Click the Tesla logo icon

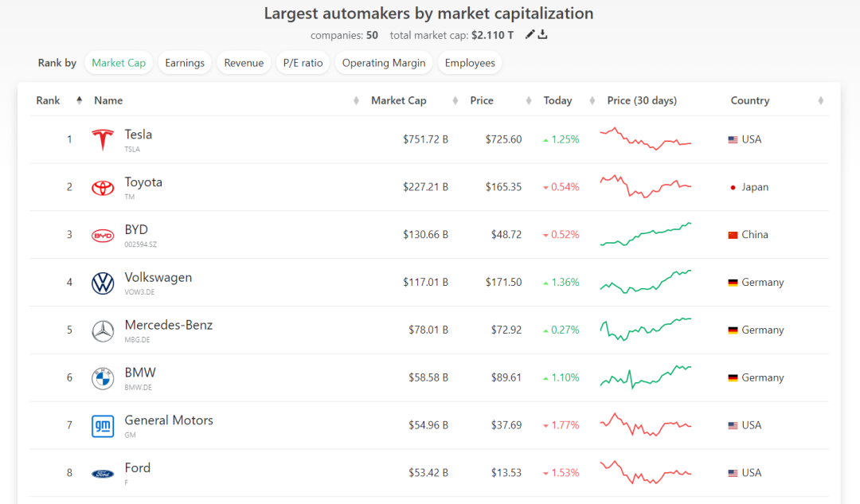103,139
